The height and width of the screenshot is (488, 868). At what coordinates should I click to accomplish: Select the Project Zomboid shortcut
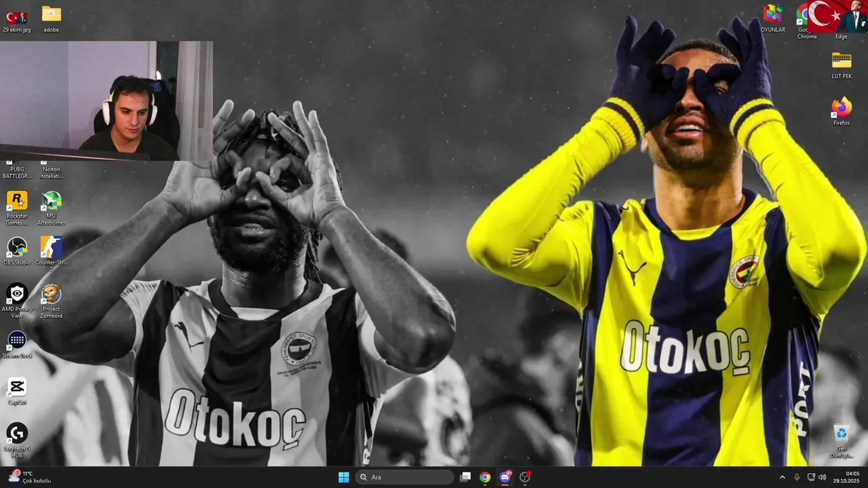(52, 301)
